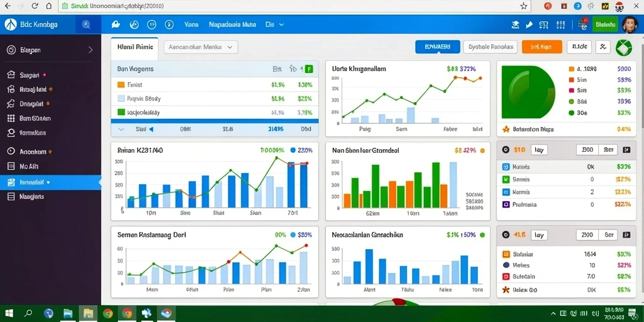Open the Aancan okan Menke dropdown
Image resolution: width=644 pixels, height=322 pixels.
click(201, 47)
